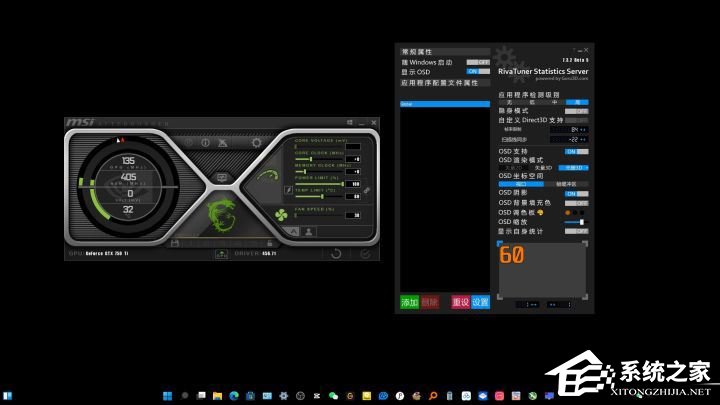720x405 pixels.
Task: Click the OSD palette emoji icon in RivaTuner
Action: tap(540, 213)
